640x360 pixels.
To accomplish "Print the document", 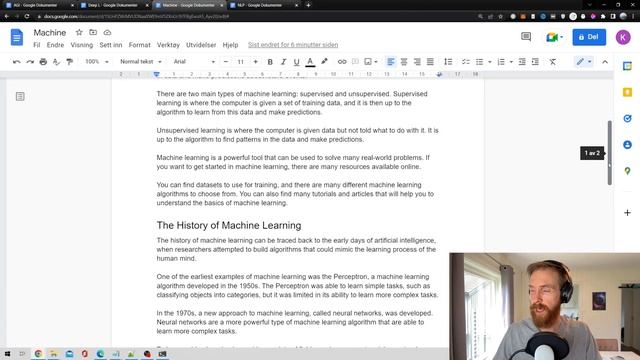I will 43,62.
